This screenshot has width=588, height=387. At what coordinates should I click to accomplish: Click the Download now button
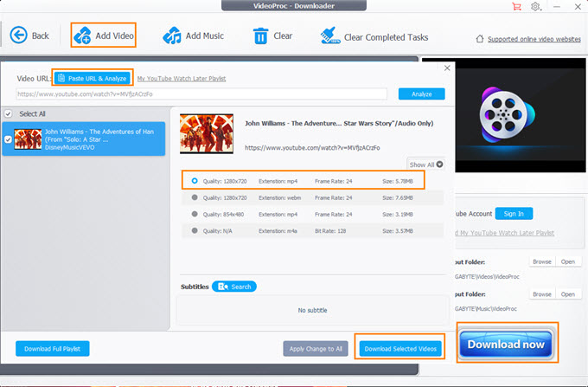506,344
